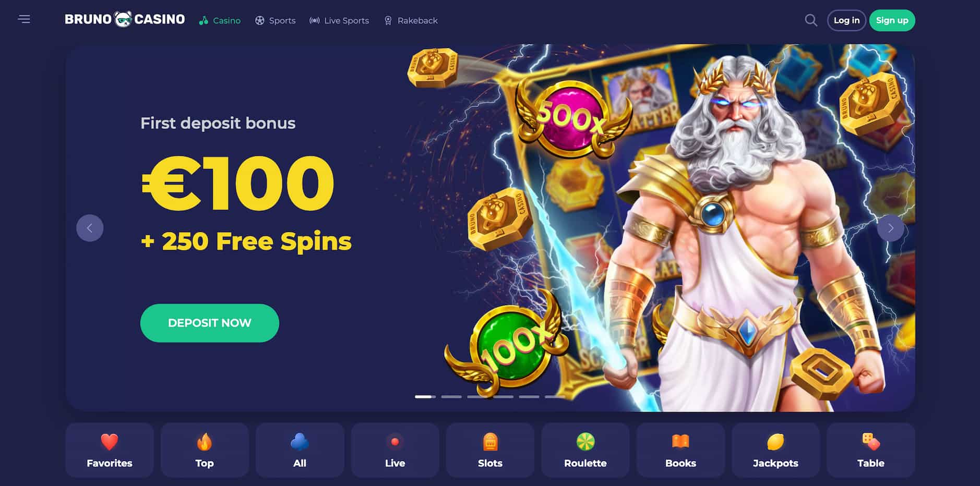The height and width of the screenshot is (486, 980).
Task: Open the Sports navigation tab
Action: point(275,20)
